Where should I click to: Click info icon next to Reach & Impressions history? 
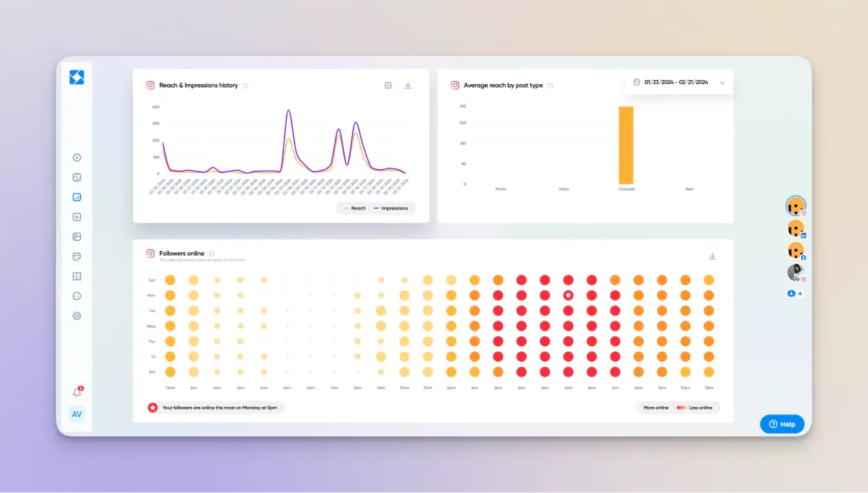245,85
